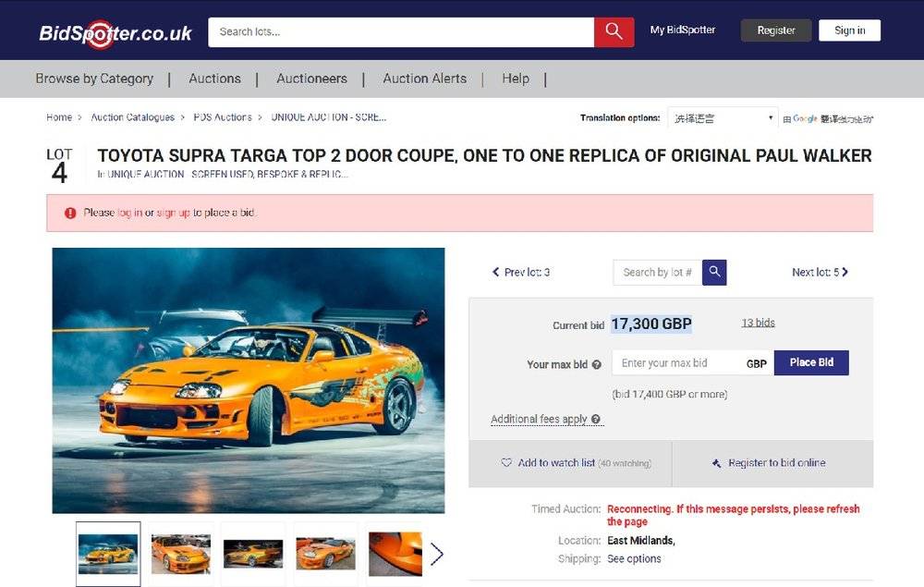
Task: Go to Next lot 5
Action: (x=820, y=273)
